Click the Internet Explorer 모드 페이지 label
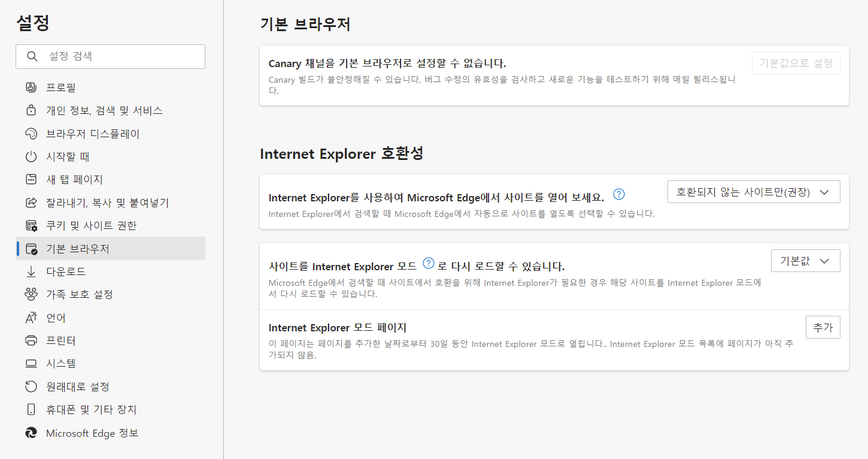Image resolution: width=868 pixels, height=459 pixels. pos(338,328)
